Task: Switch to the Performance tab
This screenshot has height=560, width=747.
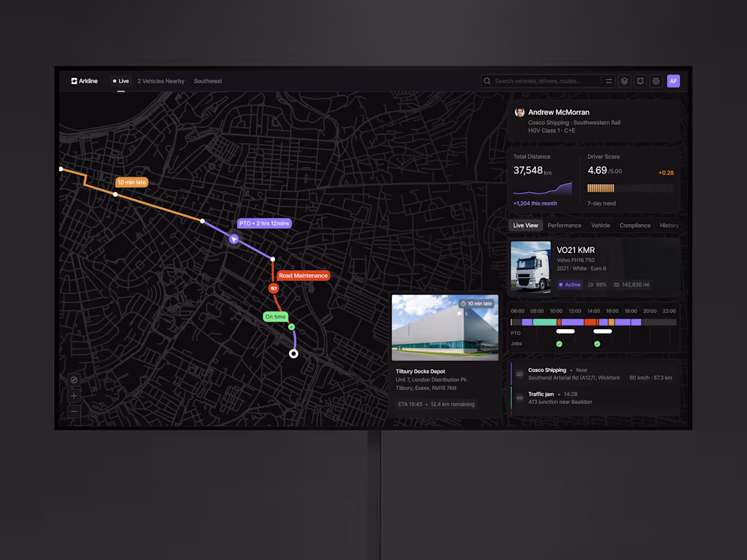Action: [564, 226]
